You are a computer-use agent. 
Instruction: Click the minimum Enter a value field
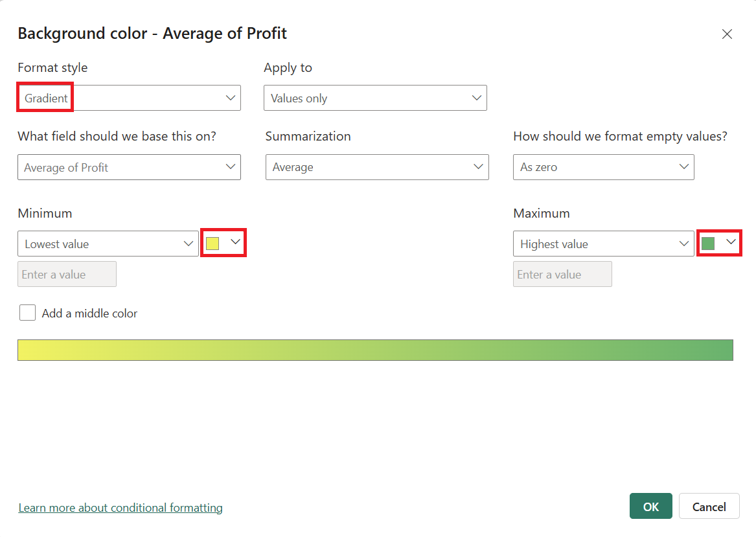click(x=67, y=275)
